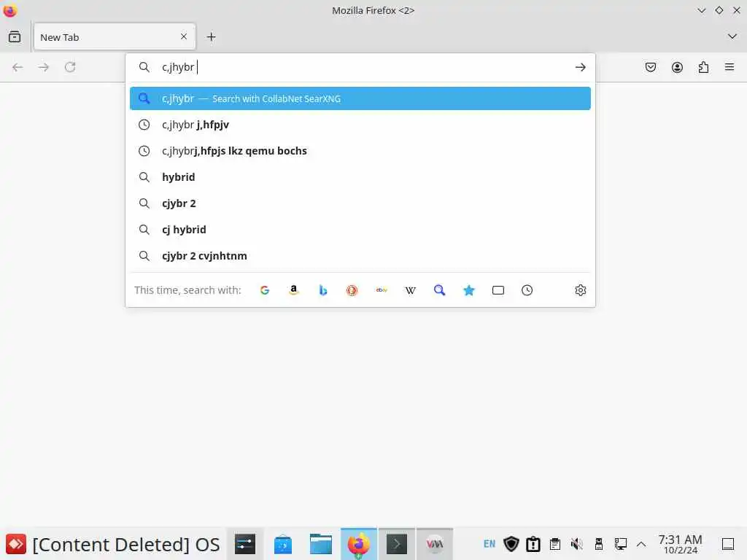Open a new tab with plus button
747x560 pixels.
click(211, 36)
